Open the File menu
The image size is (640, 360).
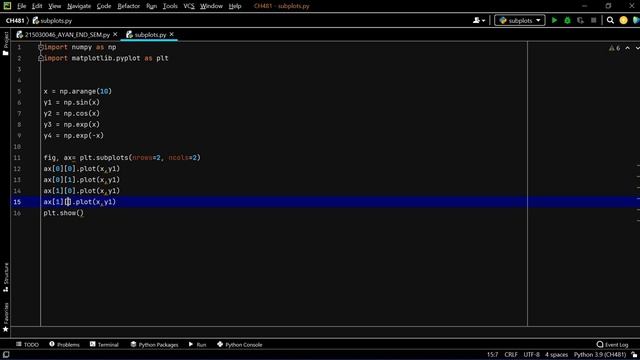click(x=21, y=6)
